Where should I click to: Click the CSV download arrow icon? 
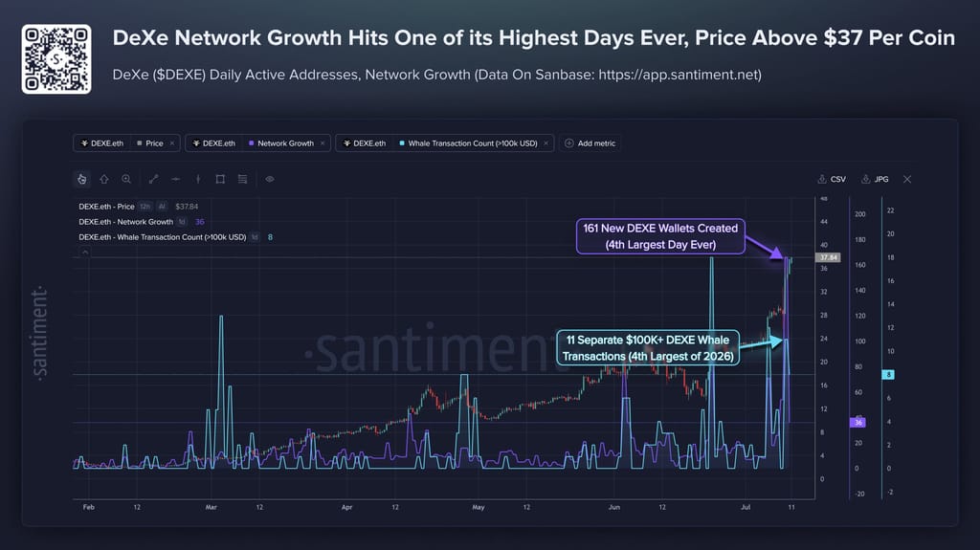pos(822,180)
